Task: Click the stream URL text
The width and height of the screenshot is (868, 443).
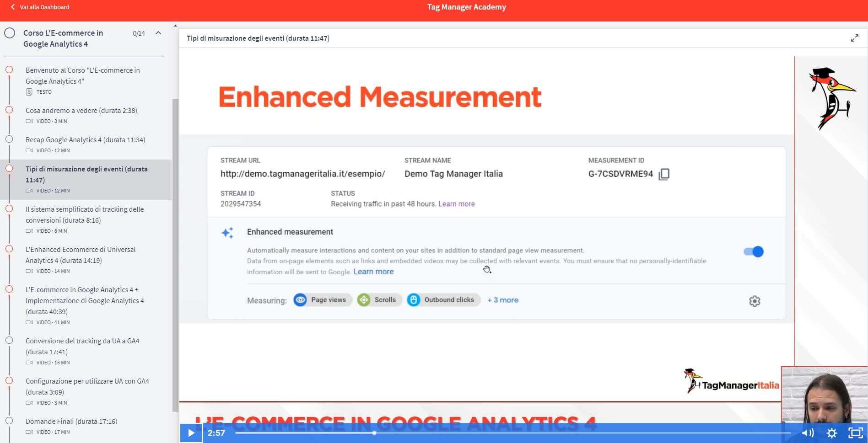Action: coord(302,174)
